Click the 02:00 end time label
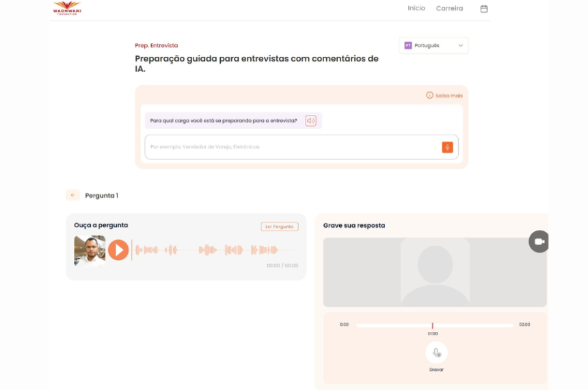The image size is (588, 390). pos(524,325)
